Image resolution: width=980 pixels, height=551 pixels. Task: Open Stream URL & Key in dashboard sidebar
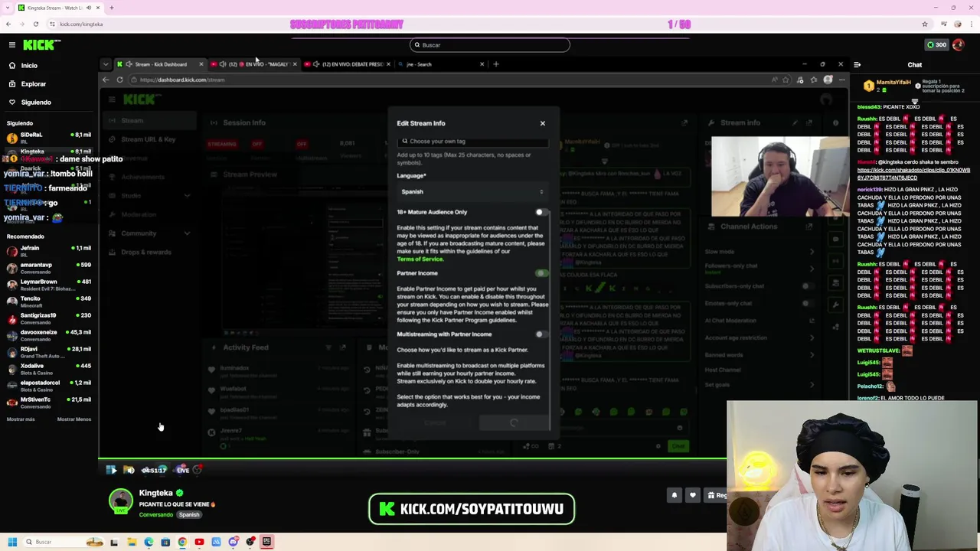click(148, 139)
